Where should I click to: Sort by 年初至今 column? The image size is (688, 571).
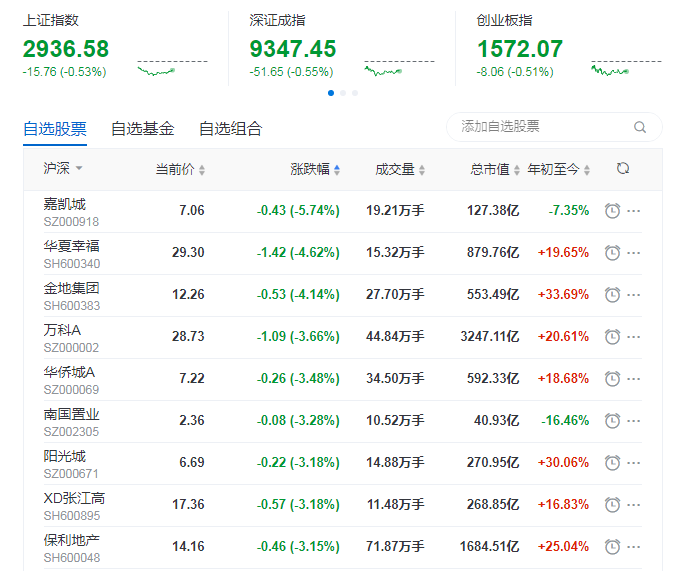[559, 169]
